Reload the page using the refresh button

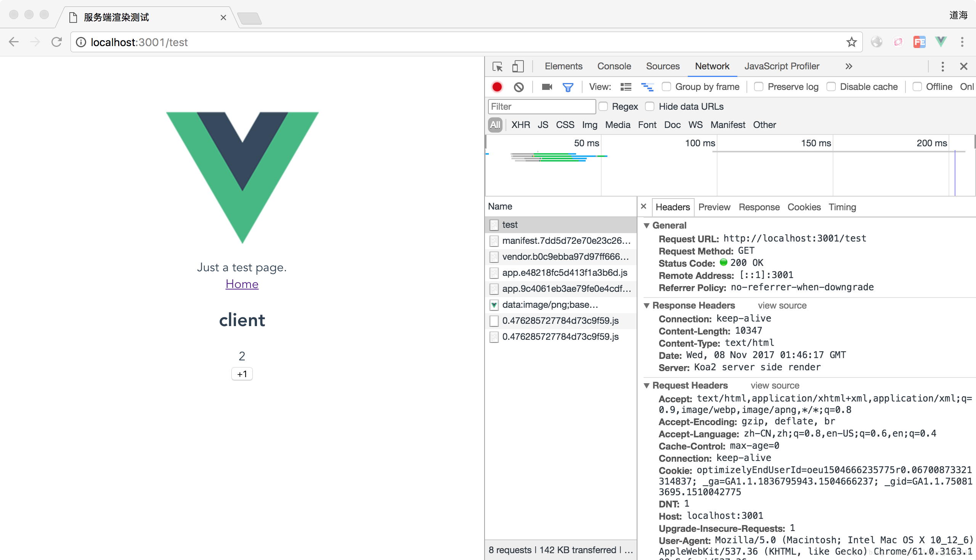(x=56, y=42)
